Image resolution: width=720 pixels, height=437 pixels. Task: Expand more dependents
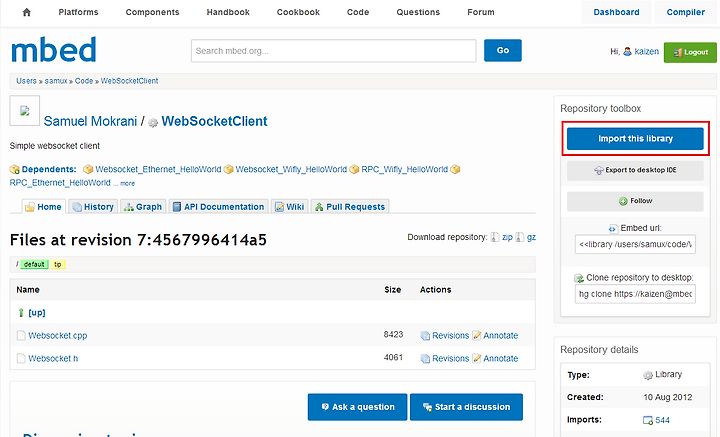[x=128, y=183]
